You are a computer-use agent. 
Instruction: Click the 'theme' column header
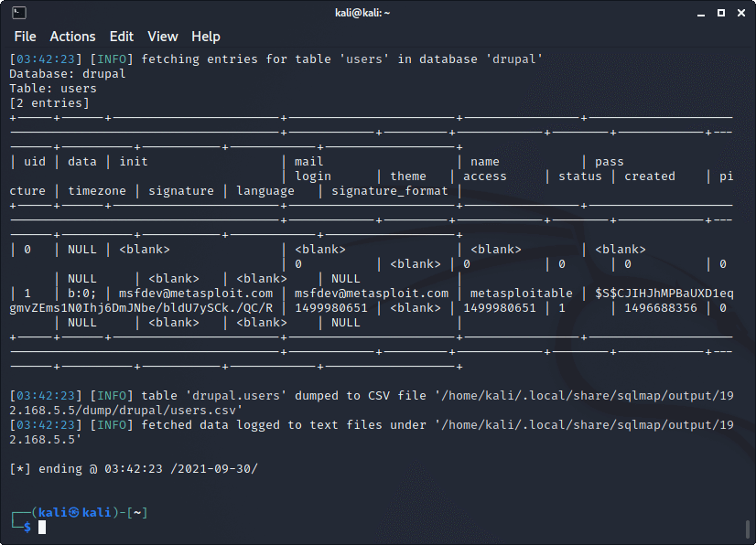[x=408, y=176]
